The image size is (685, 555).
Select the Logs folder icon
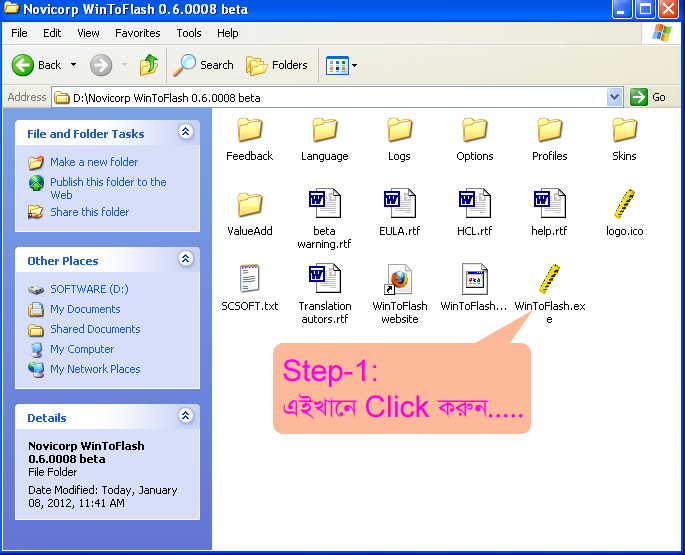tap(399, 130)
